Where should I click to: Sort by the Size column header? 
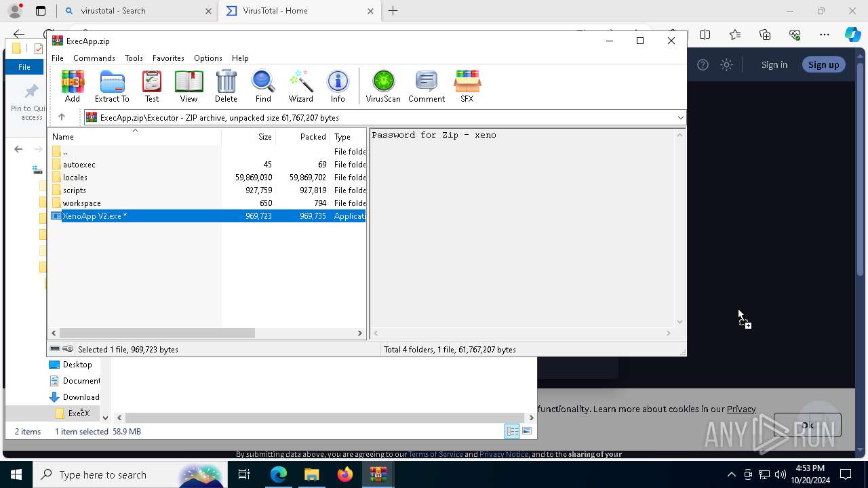click(248, 137)
